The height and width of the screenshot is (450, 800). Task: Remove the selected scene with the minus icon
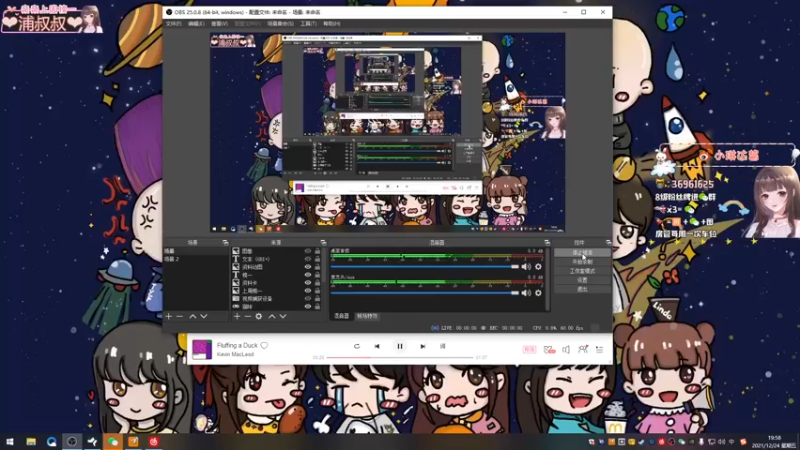pyautogui.click(x=180, y=316)
